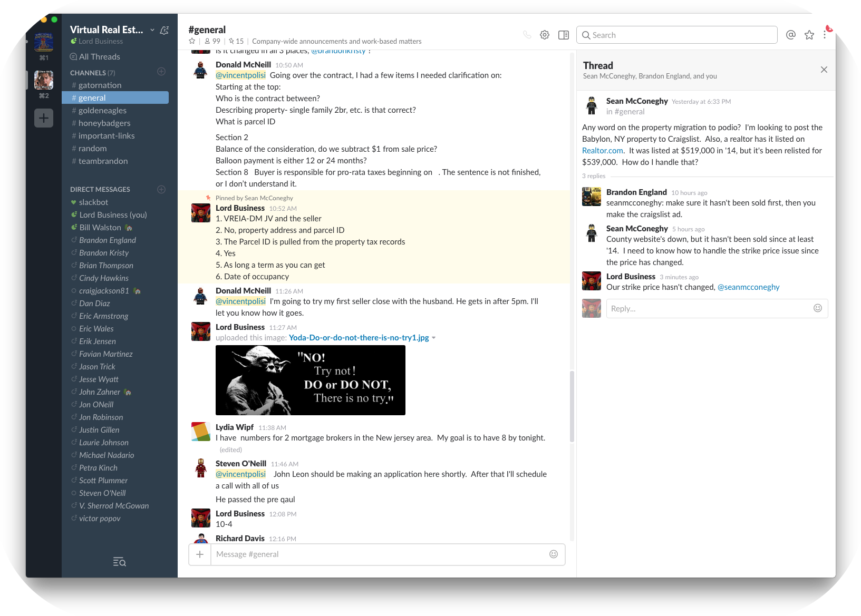Open mentions and activity @ icon
The height and width of the screenshot is (616, 861).
tap(790, 35)
